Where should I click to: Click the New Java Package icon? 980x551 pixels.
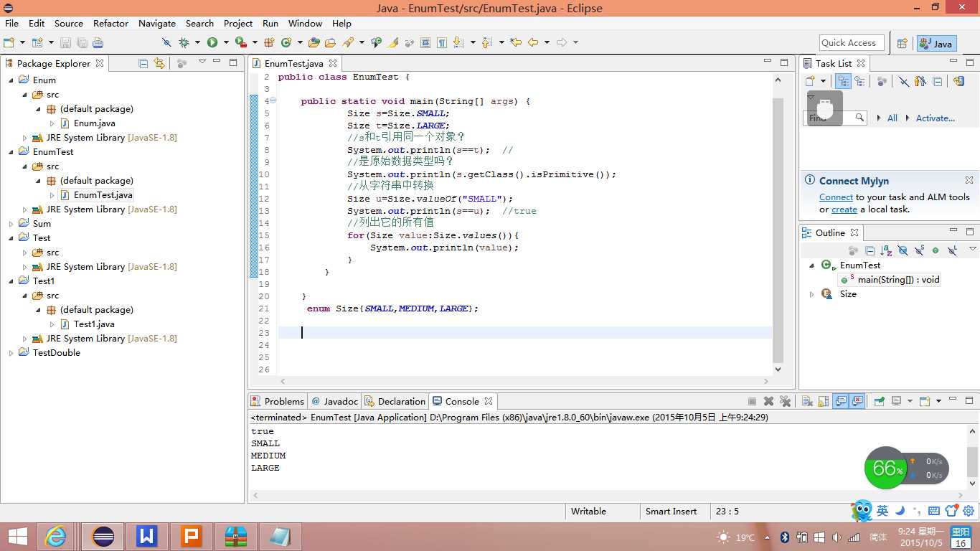coord(269,42)
